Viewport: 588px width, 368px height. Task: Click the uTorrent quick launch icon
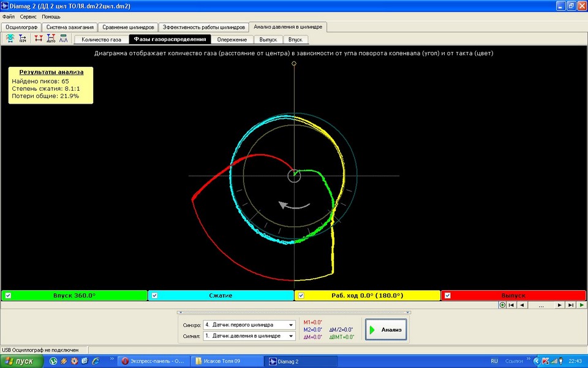[53, 361]
